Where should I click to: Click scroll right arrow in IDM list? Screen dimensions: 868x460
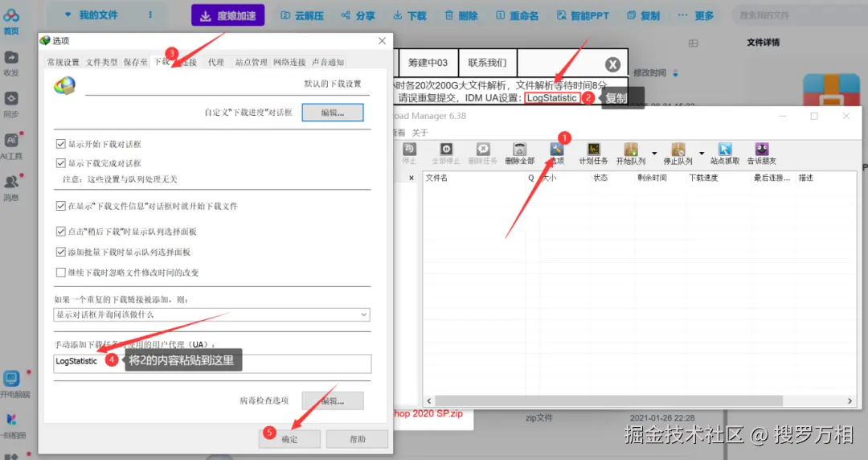coord(850,400)
